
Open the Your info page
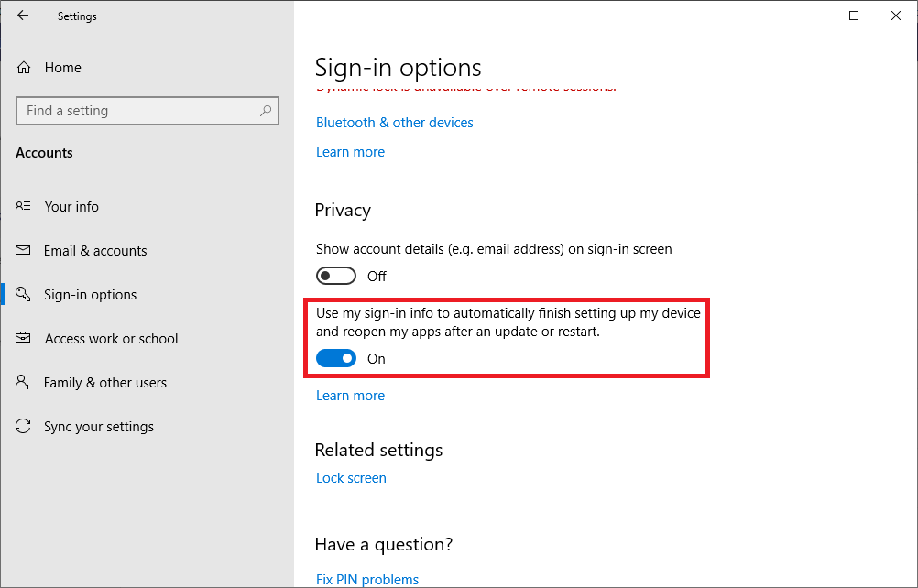coord(71,207)
